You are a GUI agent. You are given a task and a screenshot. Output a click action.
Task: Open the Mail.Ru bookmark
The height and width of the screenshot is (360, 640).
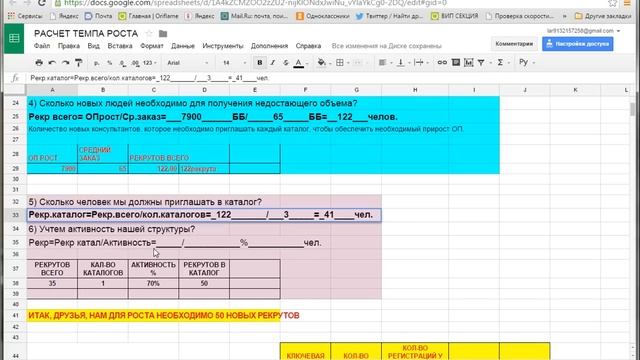(x=254, y=16)
